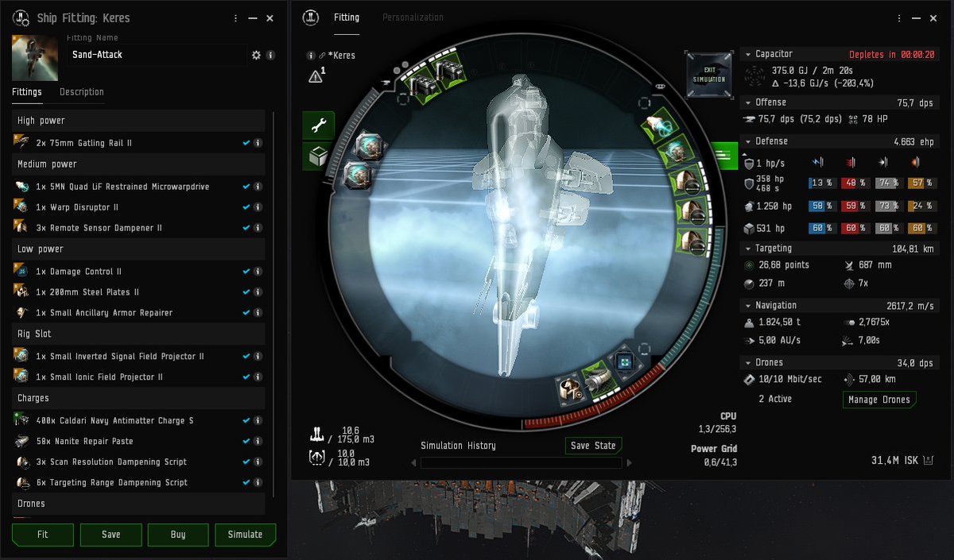This screenshot has height=560, width=954.
Task: Open Ship Fitting window three-dot menu
Action: (x=236, y=17)
